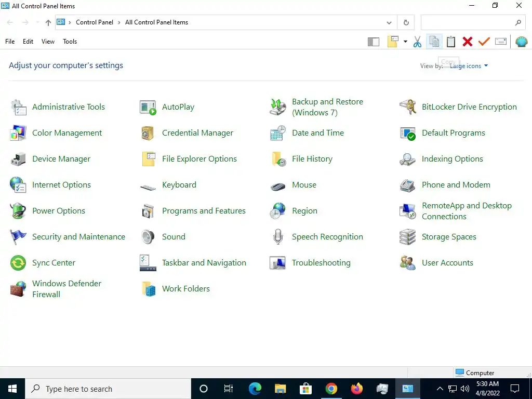Open the Programs and Features link
This screenshot has width=532, height=399.
[x=204, y=211]
